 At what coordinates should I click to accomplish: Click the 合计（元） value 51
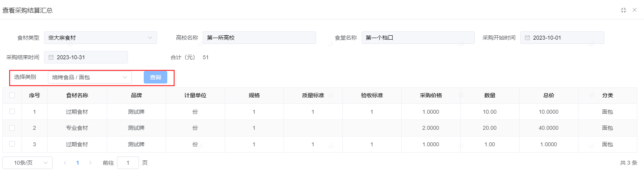point(206,57)
